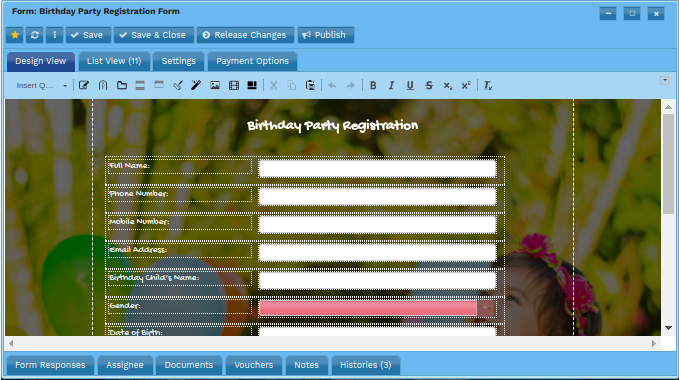Click the insert horizontal section icon
This screenshot has width=679, height=380.
point(140,86)
